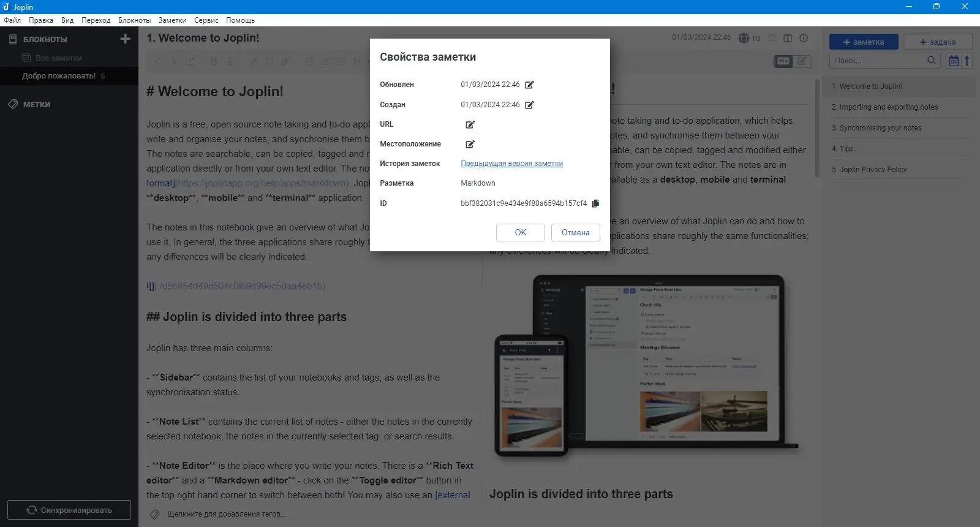Screen dimensions: 980x527
Task: Open note '1. Welcome to Joplin!' in list
Action: point(899,86)
